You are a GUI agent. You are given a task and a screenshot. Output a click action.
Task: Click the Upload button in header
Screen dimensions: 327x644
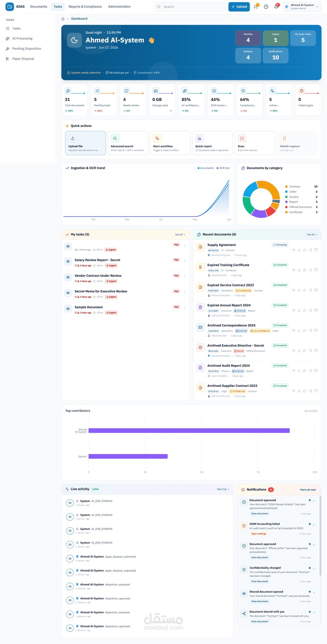tap(239, 7)
